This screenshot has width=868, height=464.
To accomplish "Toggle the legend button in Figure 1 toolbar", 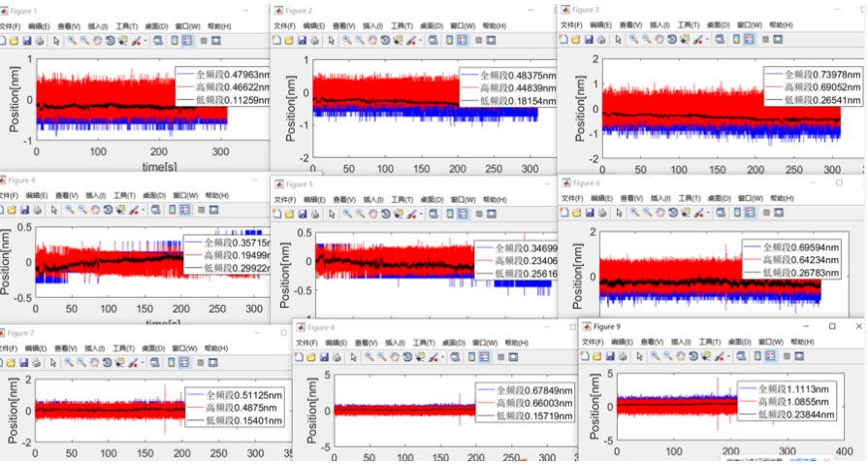I will (x=186, y=40).
